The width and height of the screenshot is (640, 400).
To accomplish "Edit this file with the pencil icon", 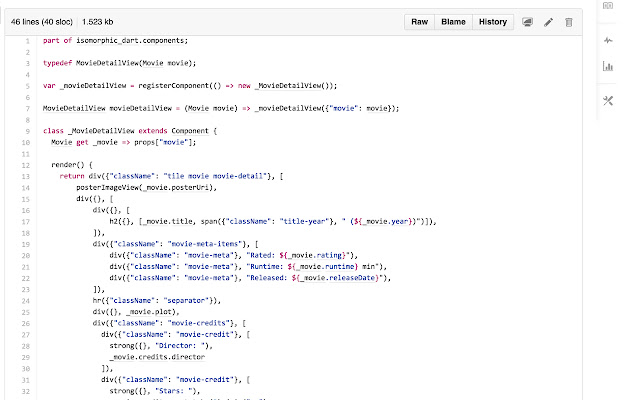I will click(x=549, y=22).
